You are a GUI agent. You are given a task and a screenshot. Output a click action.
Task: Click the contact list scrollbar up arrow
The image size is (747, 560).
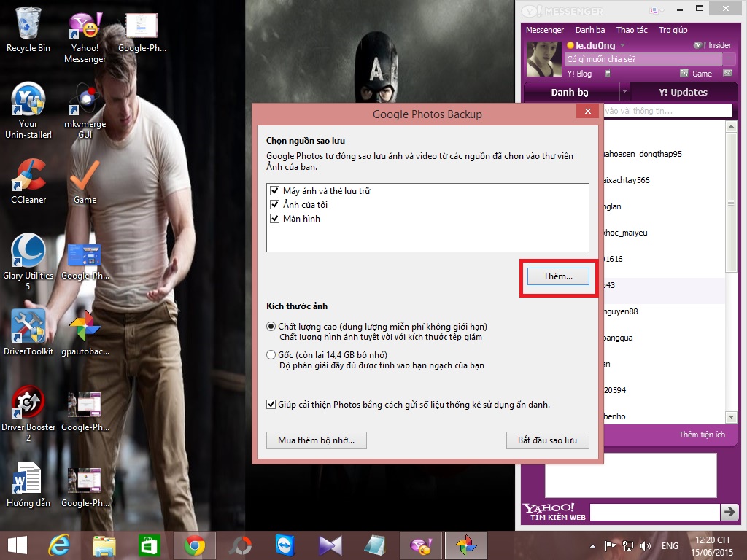731,127
